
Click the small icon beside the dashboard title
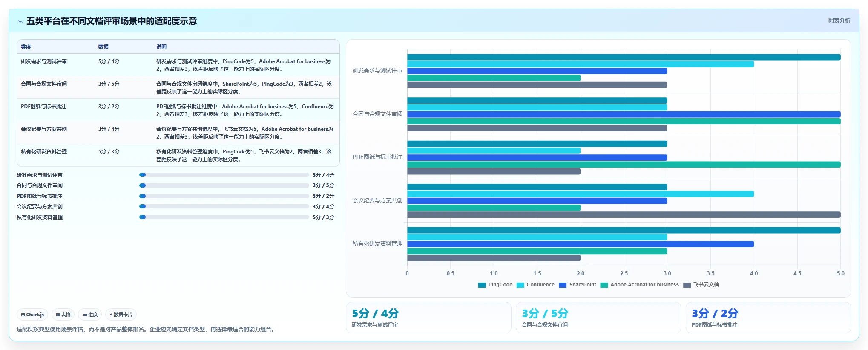click(20, 21)
